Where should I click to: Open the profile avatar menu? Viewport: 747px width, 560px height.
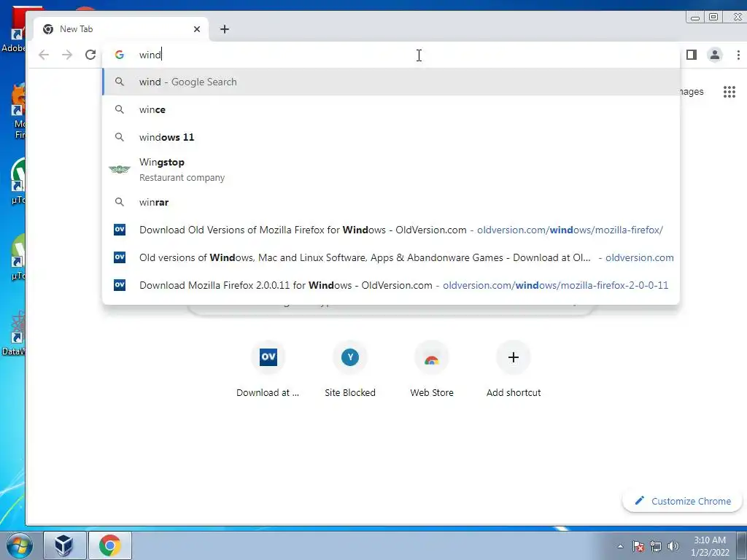pos(715,55)
